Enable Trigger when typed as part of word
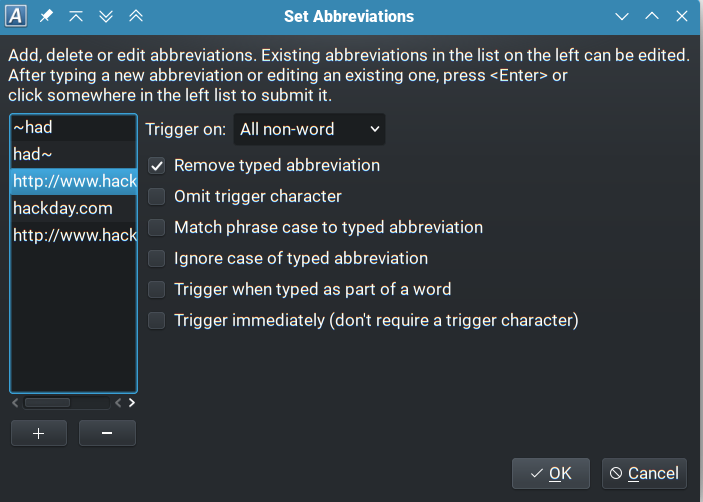 tap(157, 290)
